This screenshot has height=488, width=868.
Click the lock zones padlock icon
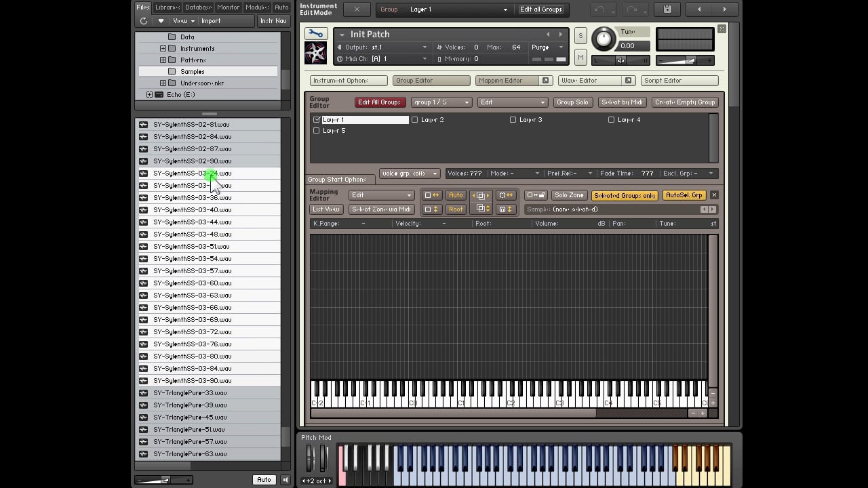536,195
